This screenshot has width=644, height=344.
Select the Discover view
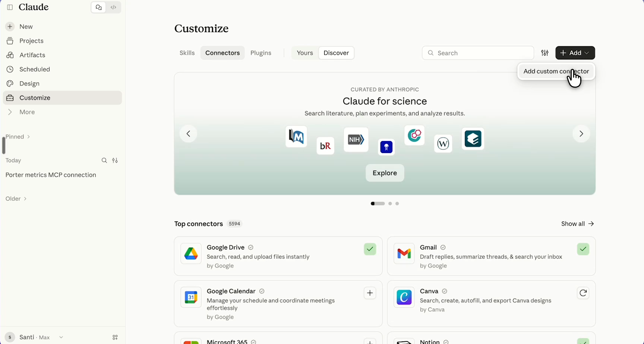point(336,53)
